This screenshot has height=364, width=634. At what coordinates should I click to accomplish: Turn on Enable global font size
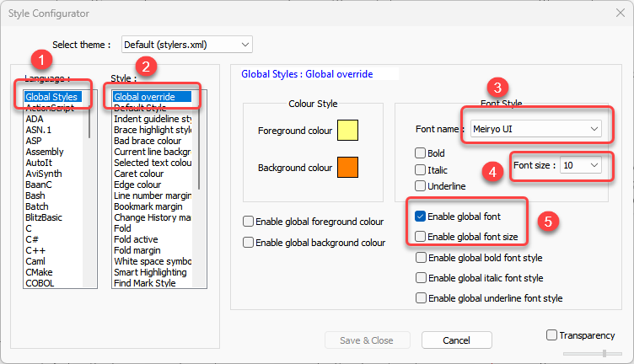pyautogui.click(x=421, y=237)
